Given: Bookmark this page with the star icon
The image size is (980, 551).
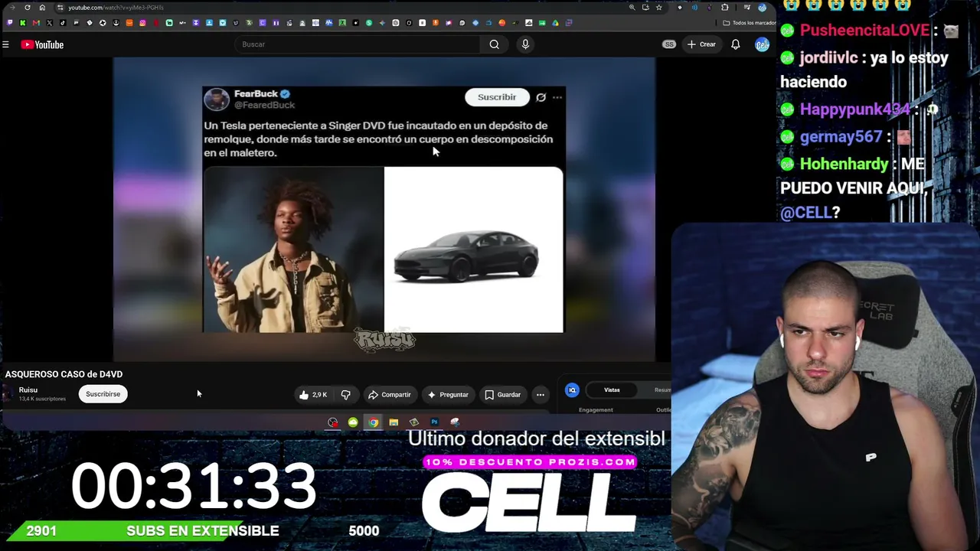Looking at the screenshot, I should (658, 8).
